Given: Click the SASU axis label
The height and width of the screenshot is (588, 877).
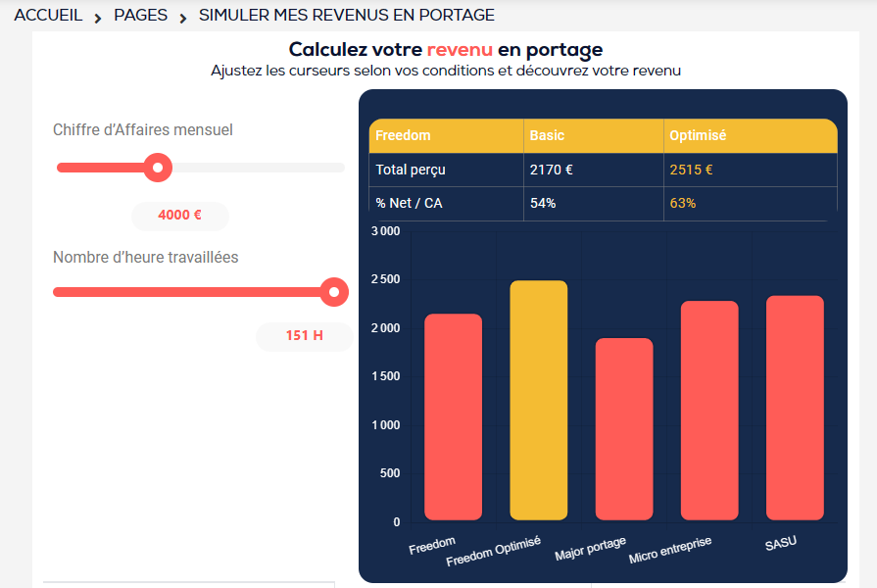Looking at the screenshot, I should pos(781,543).
